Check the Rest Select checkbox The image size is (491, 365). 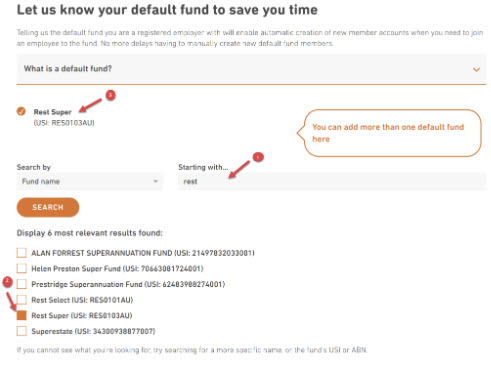tap(22, 300)
